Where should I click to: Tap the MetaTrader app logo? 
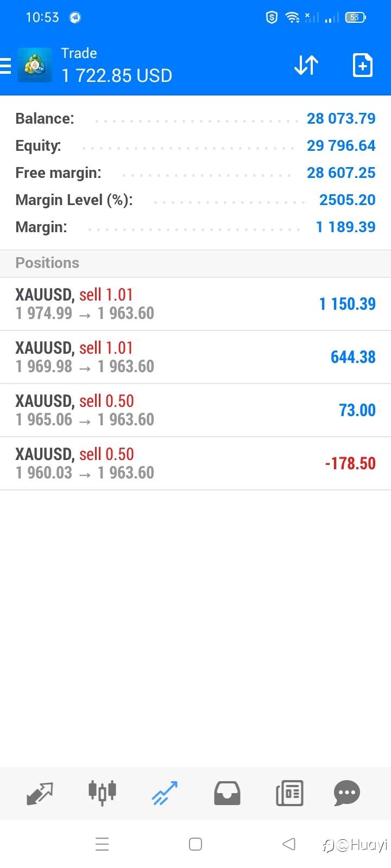click(35, 66)
